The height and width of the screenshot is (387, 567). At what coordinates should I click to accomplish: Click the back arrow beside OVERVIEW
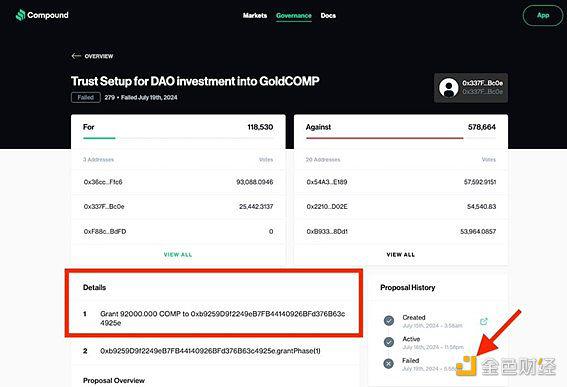pyautogui.click(x=76, y=56)
